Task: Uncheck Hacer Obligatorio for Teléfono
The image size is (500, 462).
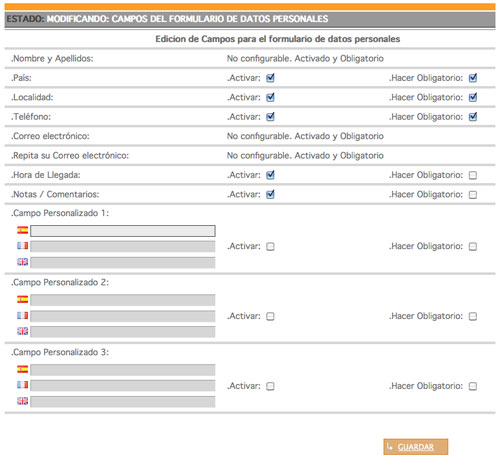Action: [x=473, y=117]
